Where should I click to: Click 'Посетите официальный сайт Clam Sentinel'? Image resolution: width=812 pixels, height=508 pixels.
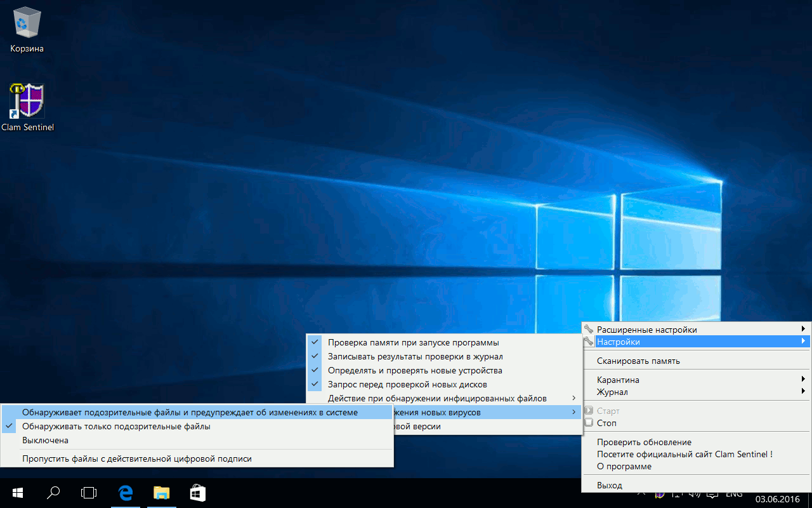[684, 454]
